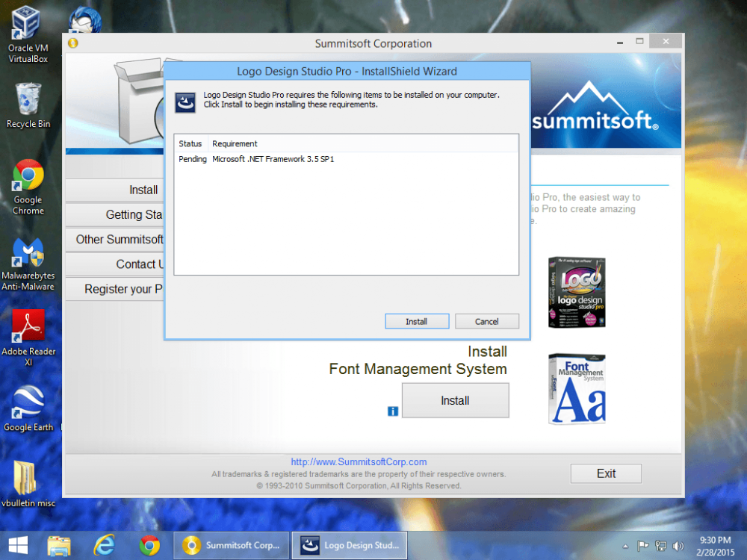Open Chrome from the taskbar
Screen dimensions: 747x560
pyautogui.click(x=149, y=546)
